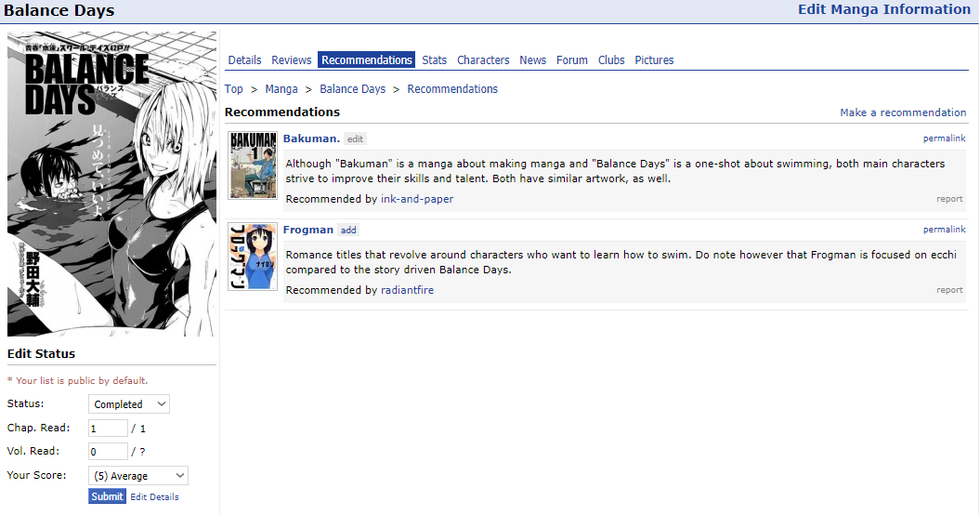The height and width of the screenshot is (515, 980).
Task: Open the Forum tab
Action: (572, 60)
